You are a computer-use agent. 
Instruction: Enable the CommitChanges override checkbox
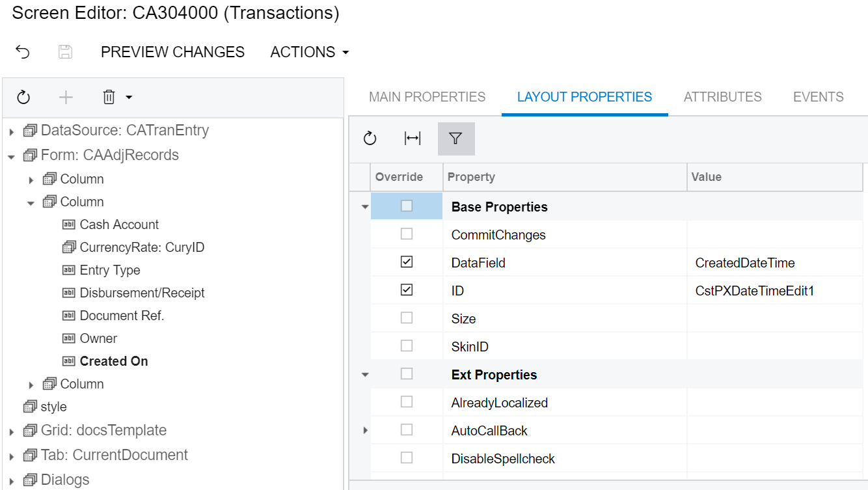tap(407, 234)
